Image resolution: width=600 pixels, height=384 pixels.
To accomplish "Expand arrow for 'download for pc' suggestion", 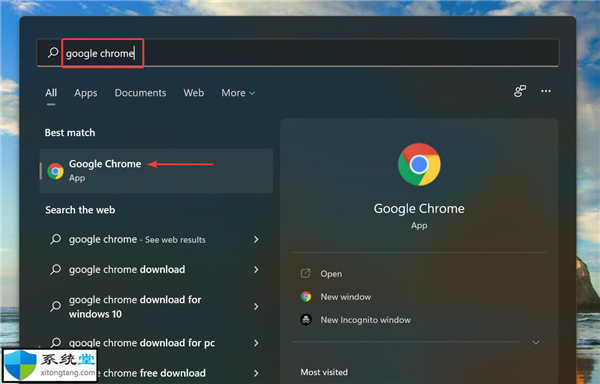I will (x=256, y=343).
